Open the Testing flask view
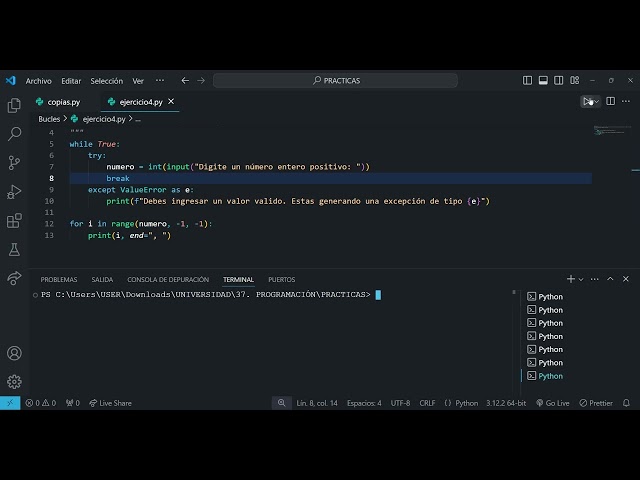This screenshot has width=640, height=480. coord(14,249)
